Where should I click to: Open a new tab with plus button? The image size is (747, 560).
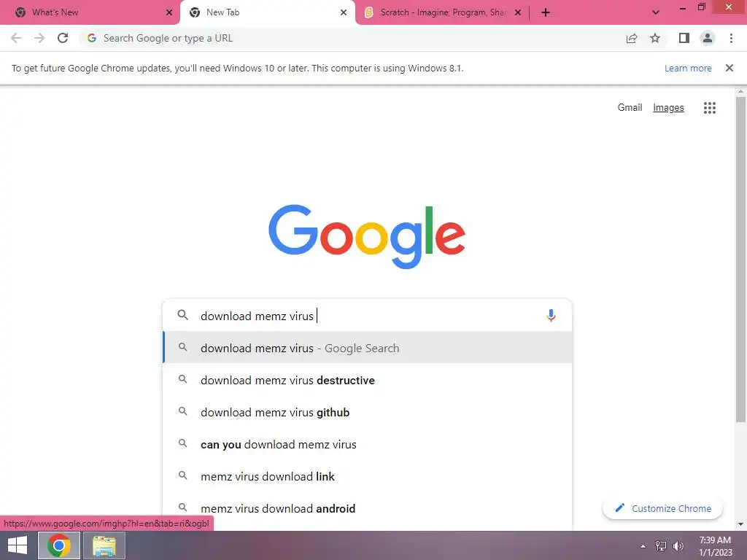point(546,12)
